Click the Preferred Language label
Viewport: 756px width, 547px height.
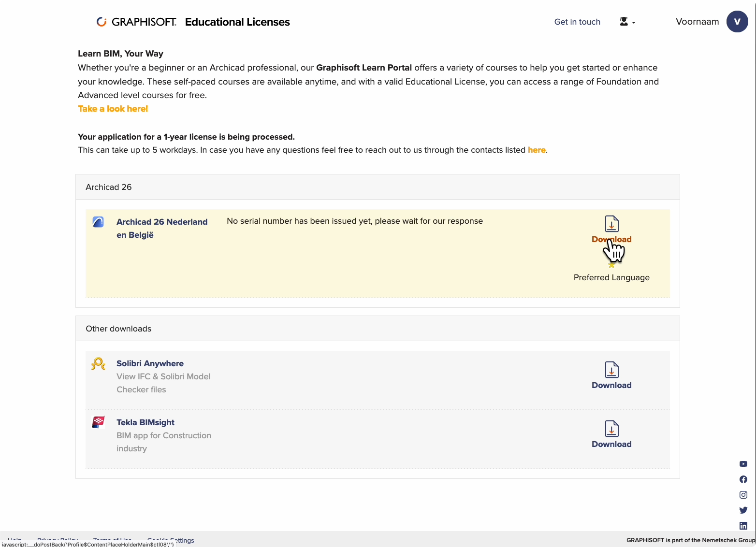[611, 277]
